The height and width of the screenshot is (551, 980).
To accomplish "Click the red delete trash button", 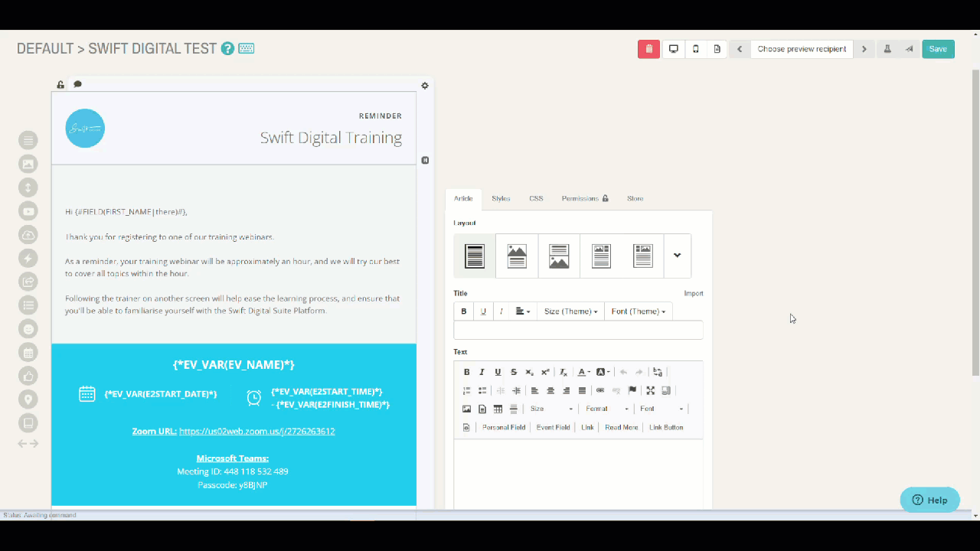I will (648, 49).
